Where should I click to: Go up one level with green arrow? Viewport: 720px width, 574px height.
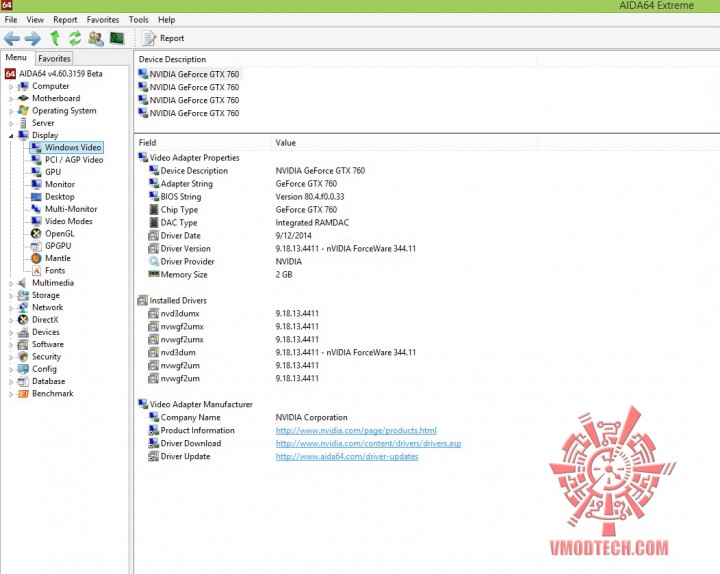(55, 38)
